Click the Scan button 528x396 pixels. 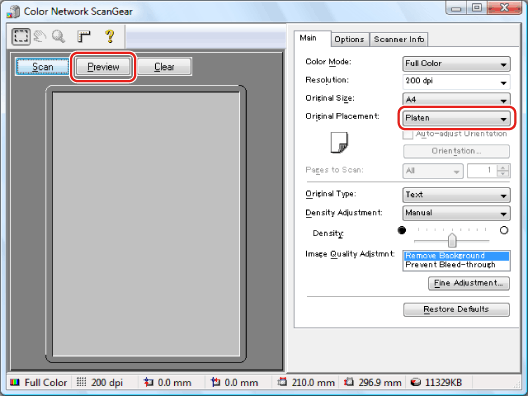coord(42,67)
